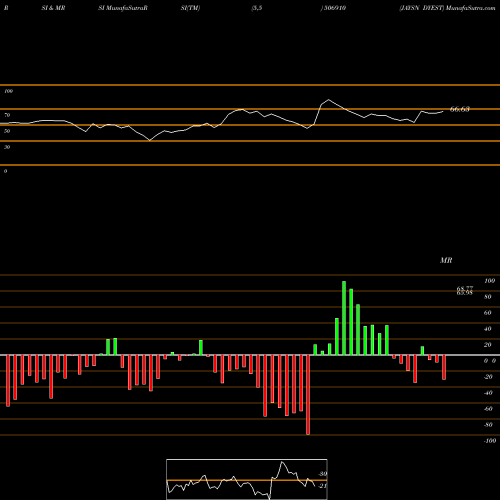This screenshot has width=500, height=500.
Task: Click the value 39 in the mini chart
Action: pos(323,474)
